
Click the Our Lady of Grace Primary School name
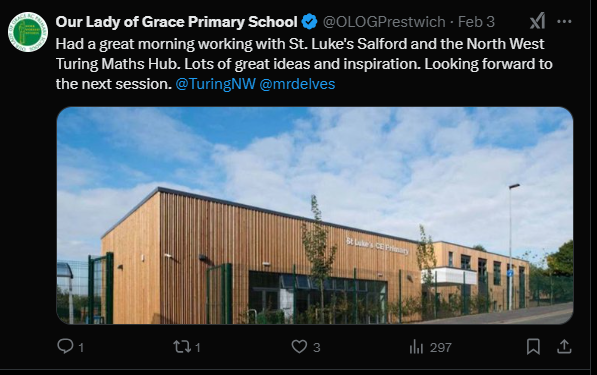176,22
